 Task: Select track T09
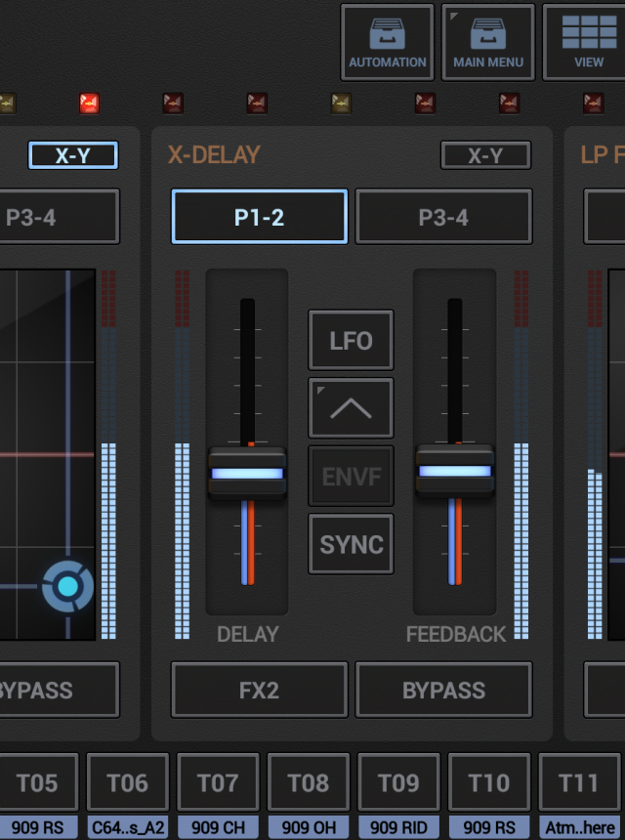398,782
